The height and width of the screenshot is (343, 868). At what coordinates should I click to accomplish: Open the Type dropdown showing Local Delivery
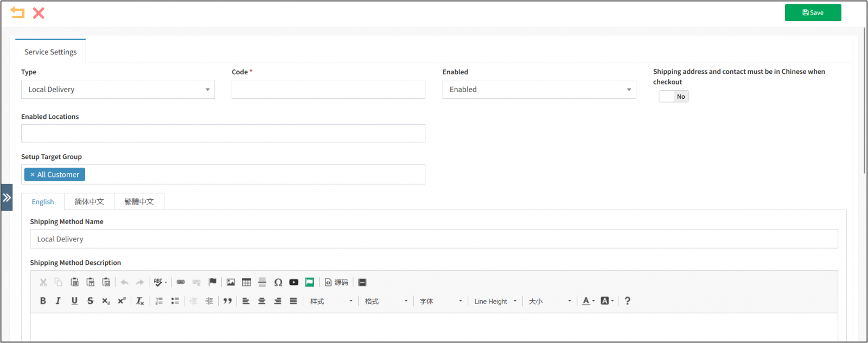(118, 90)
